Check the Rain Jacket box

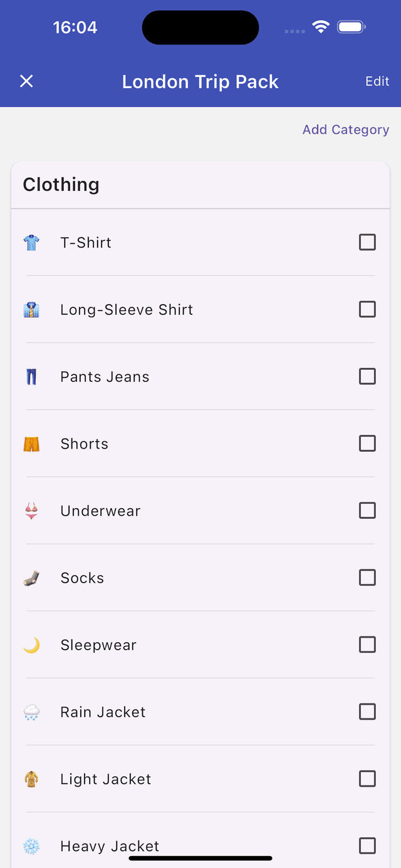coord(367,712)
